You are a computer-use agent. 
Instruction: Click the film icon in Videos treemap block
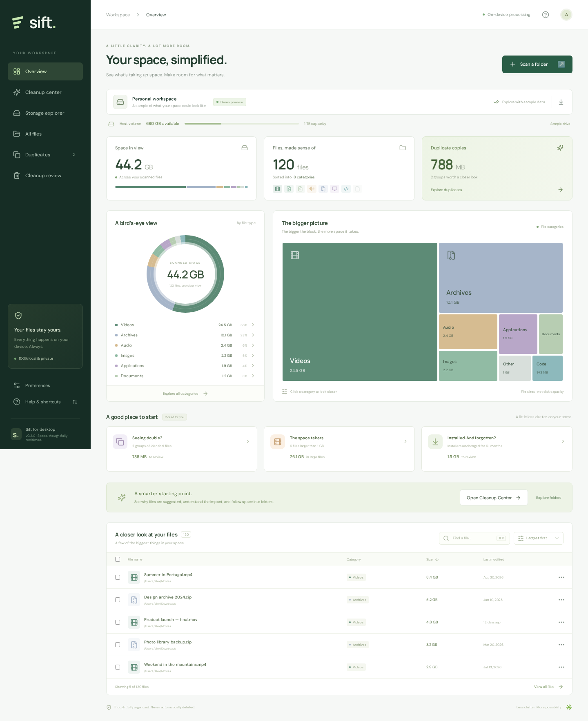point(295,255)
